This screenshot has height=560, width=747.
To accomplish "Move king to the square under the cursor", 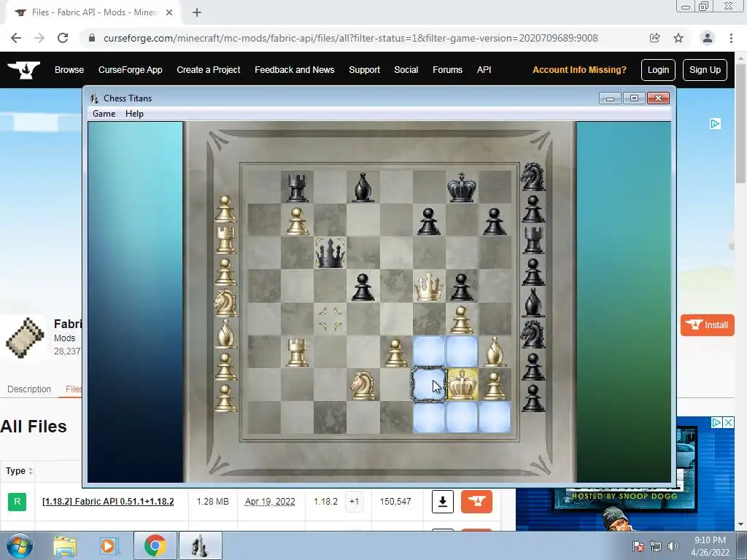I will [x=429, y=384].
